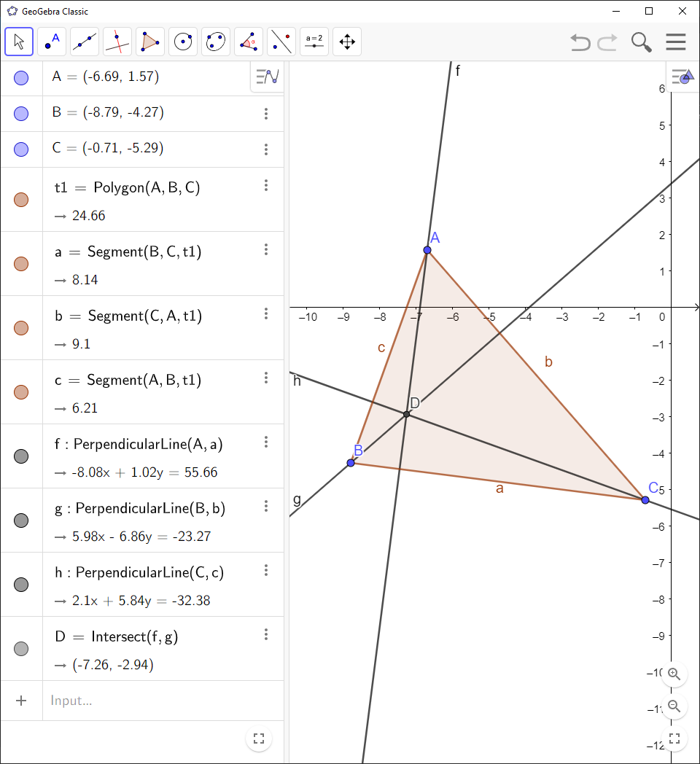Open algebra view style bar

click(x=267, y=77)
